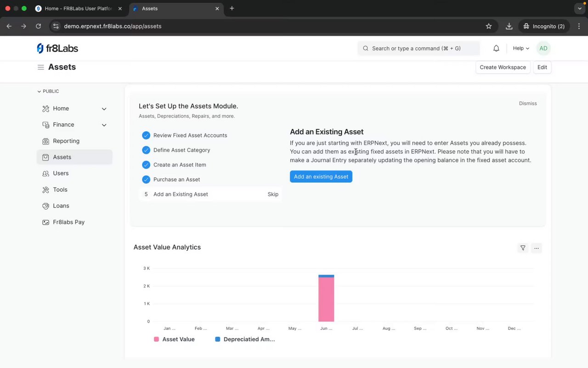This screenshot has width=588, height=368.
Task: Focus the Search or type a command field
Action: coord(418,48)
